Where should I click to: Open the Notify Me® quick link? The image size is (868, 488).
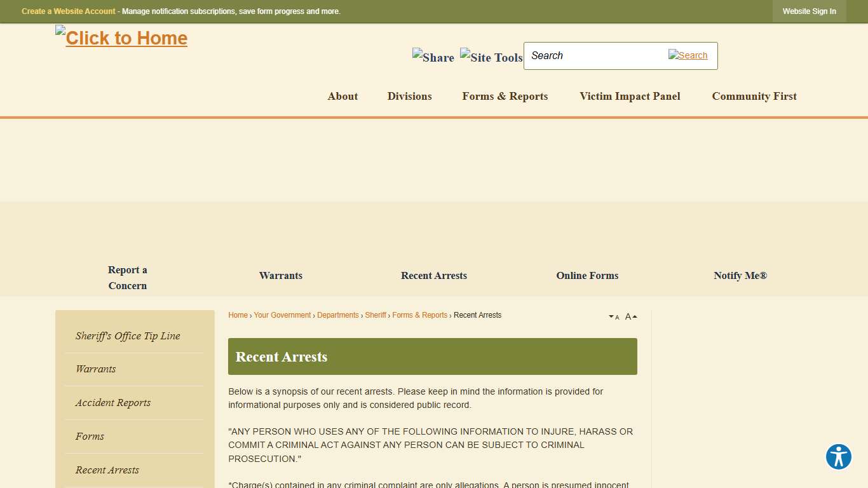(740, 276)
